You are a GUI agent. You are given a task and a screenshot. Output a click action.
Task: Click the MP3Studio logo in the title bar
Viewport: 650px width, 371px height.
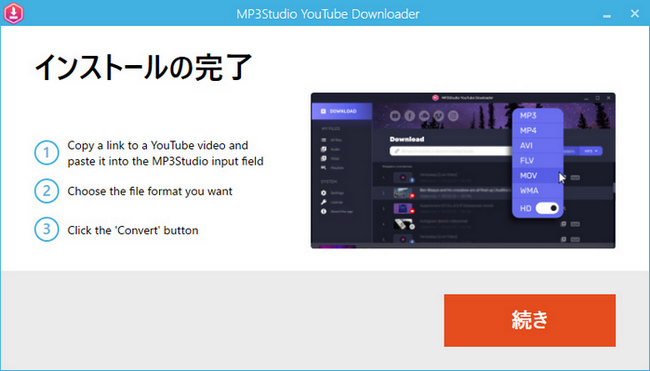[14, 13]
